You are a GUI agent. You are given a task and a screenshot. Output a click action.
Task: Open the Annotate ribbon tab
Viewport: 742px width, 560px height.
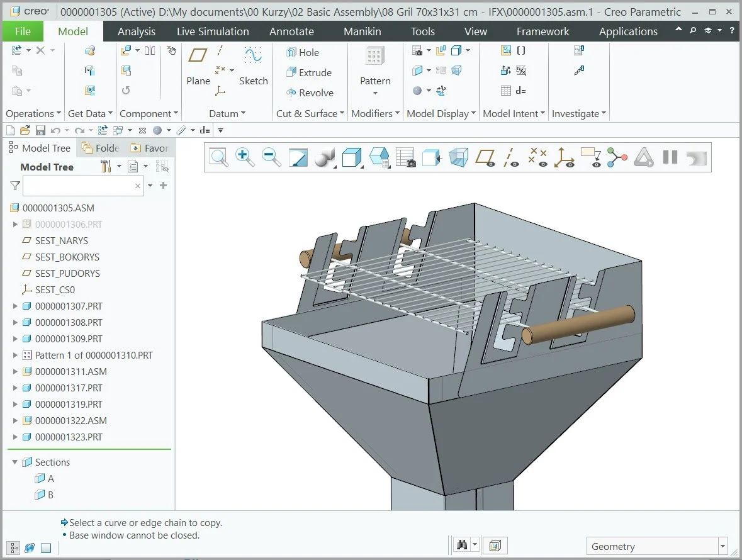291,31
